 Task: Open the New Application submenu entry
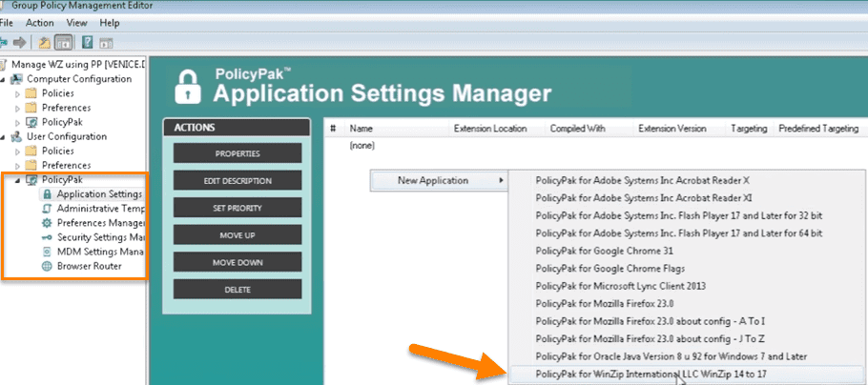pyautogui.click(x=439, y=180)
